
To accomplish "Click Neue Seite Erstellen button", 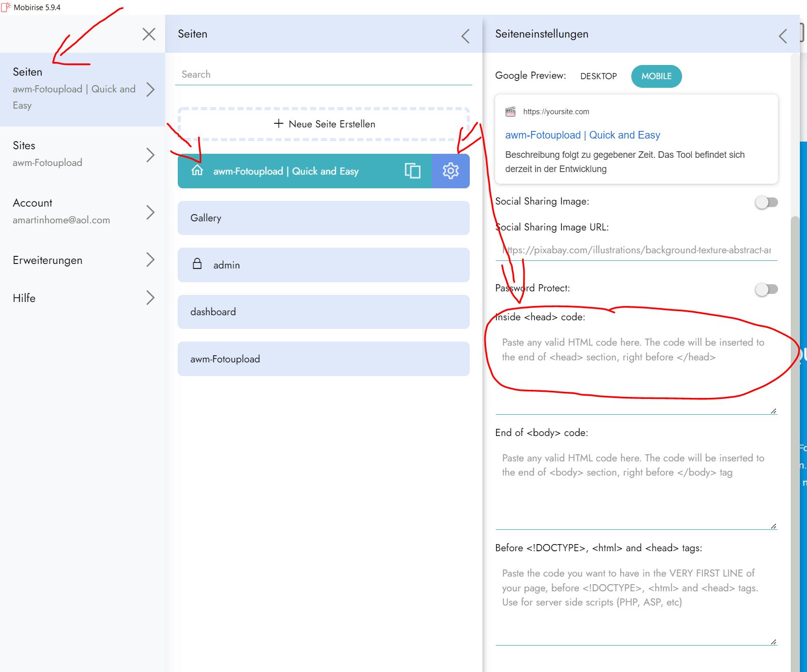I will click(324, 124).
